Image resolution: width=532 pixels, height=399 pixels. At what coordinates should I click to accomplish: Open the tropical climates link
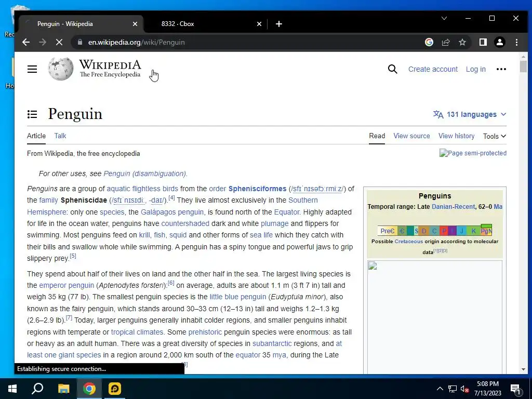[137, 332]
